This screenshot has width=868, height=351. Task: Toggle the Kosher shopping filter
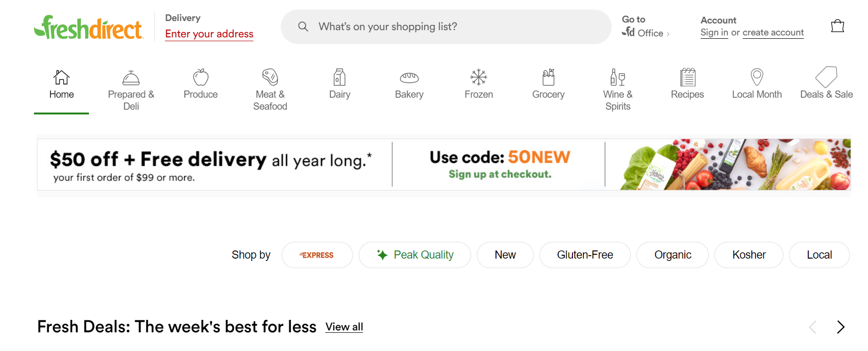(x=748, y=255)
